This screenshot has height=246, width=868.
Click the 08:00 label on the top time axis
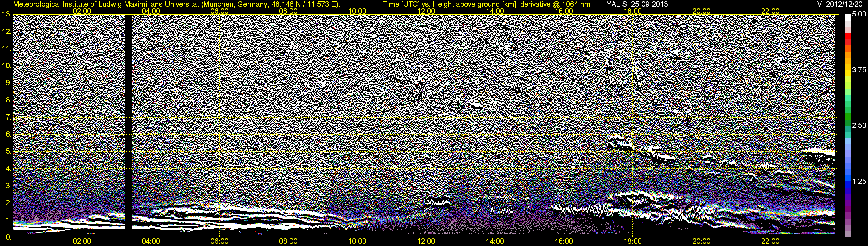pos(288,11)
